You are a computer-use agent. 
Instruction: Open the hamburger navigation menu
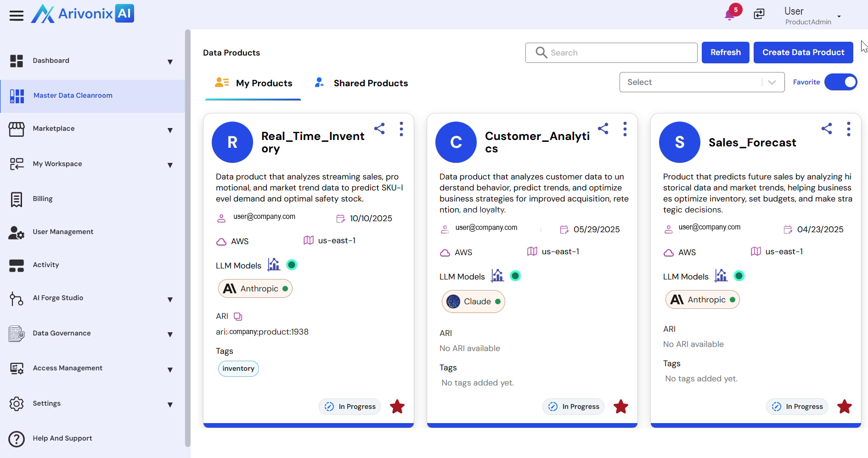pyautogui.click(x=16, y=15)
